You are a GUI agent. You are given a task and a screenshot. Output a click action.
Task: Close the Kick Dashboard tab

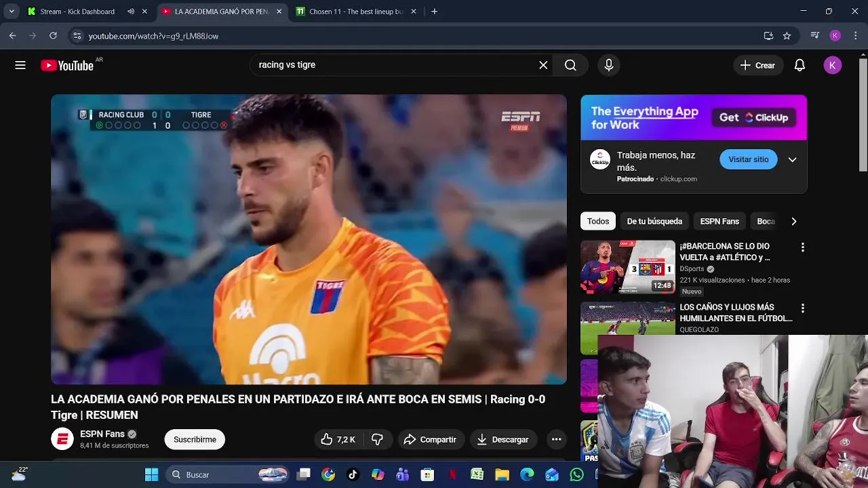[x=144, y=12]
